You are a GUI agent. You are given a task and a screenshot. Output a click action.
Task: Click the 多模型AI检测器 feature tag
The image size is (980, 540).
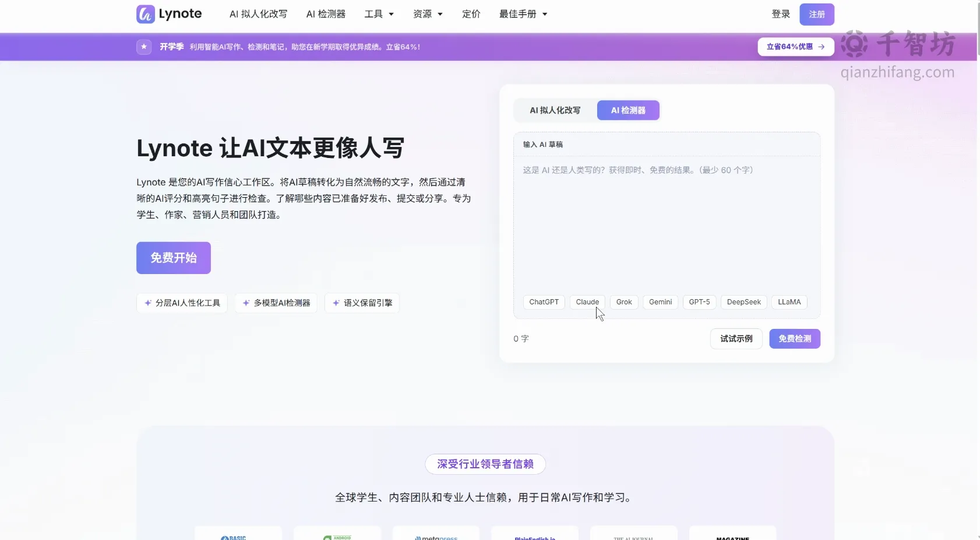click(276, 303)
